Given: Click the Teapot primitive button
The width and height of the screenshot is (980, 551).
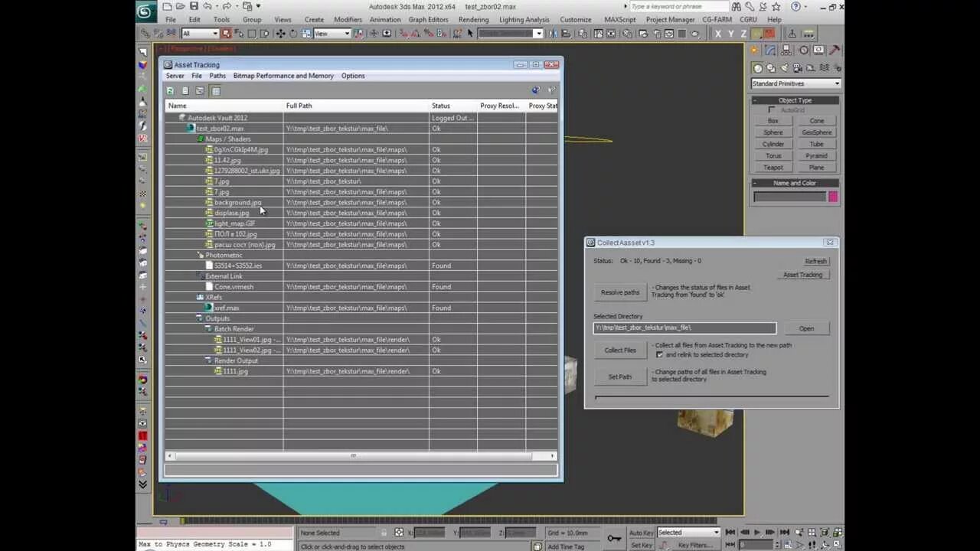Looking at the screenshot, I should coord(773,167).
